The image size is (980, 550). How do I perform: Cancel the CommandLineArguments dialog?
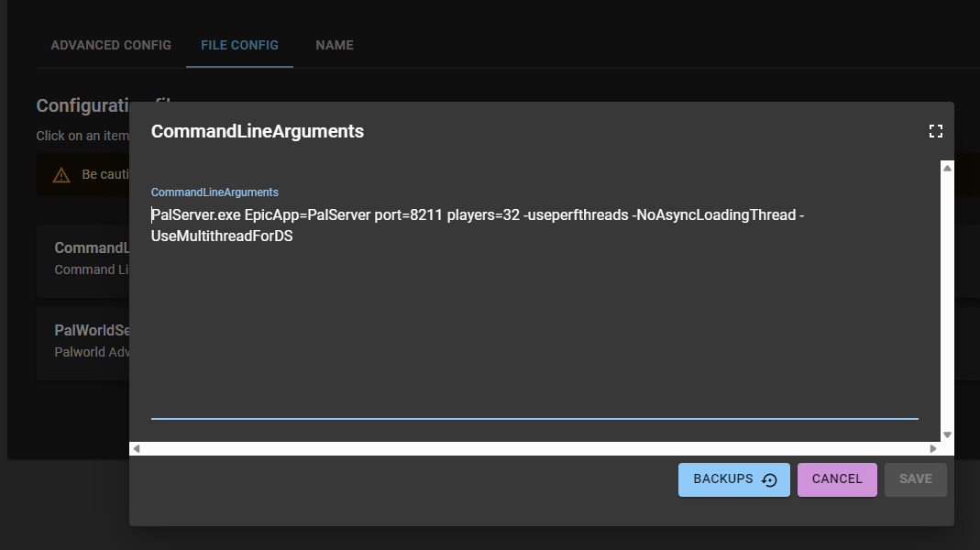837,479
